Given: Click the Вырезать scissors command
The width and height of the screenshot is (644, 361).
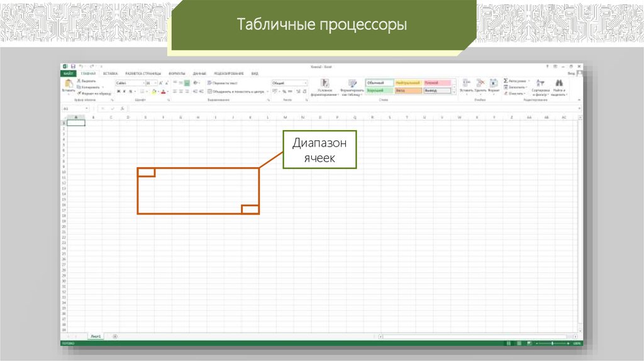Looking at the screenshot, I should coord(86,81).
